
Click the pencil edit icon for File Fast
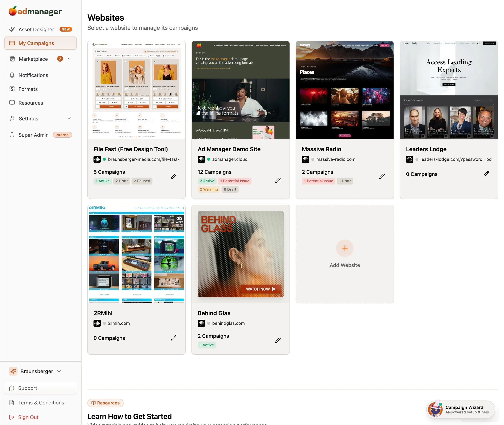pos(174,176)
